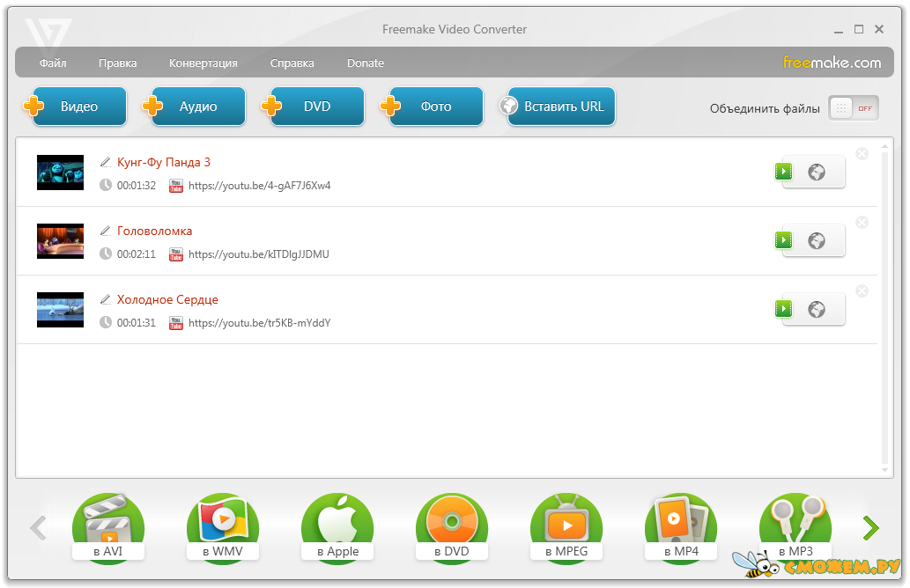Remove Холодное Сердце from the list
Screen dimensions: 910x588
pos(862,291)
